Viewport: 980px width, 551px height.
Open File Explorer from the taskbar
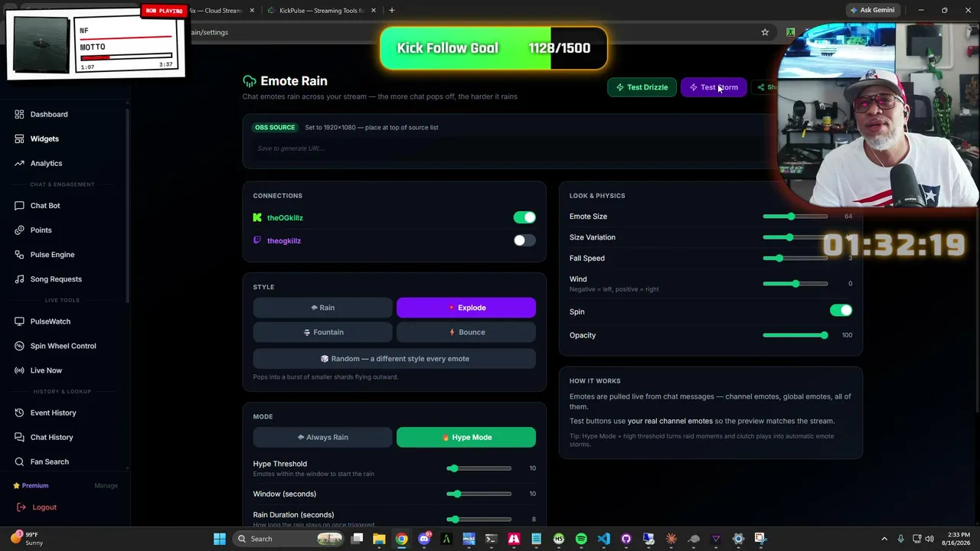point(379,539)
